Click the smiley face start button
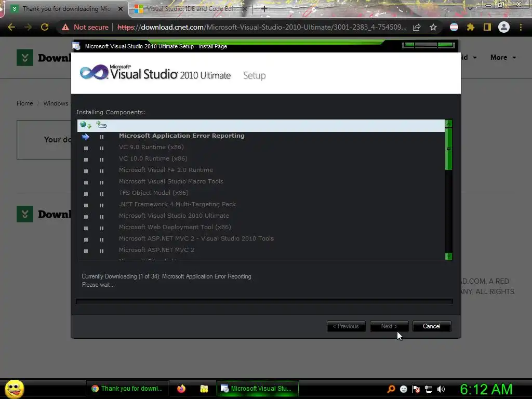 (14, 389)
